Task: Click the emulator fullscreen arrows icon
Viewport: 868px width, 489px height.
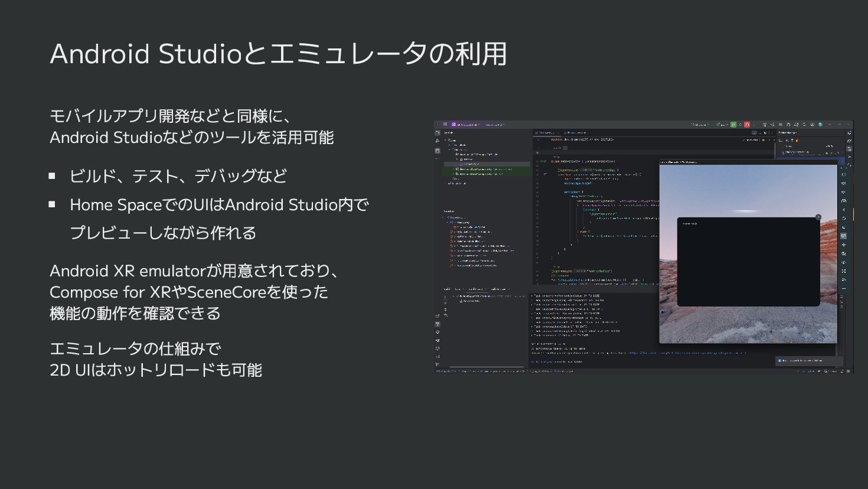Action: [844, 271]
